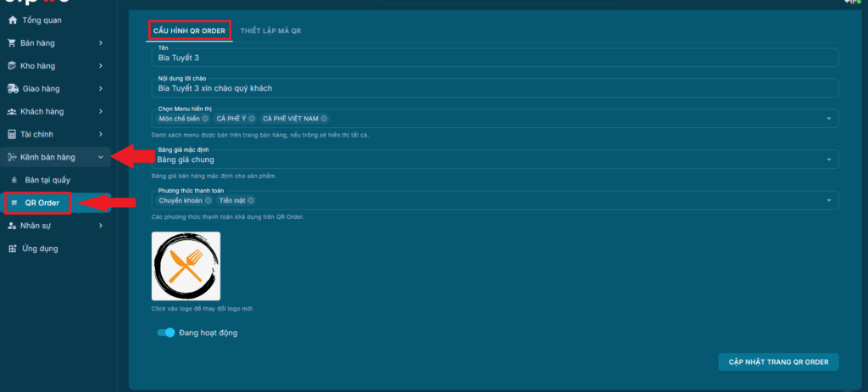This screenshot has height=392, width=868.
Task: Switch to the Thiết lập mã QR tab
Action: (x=271, y=31)
